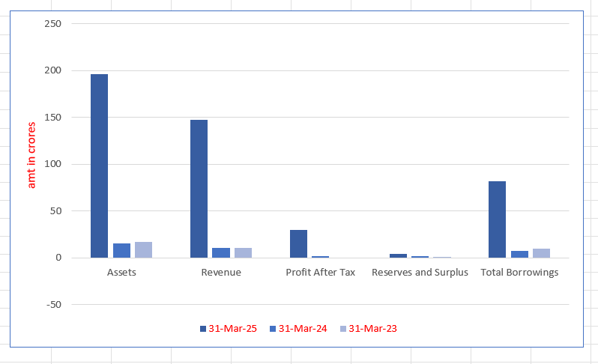Click the 'Assets' category axis label

click(121, 273)
